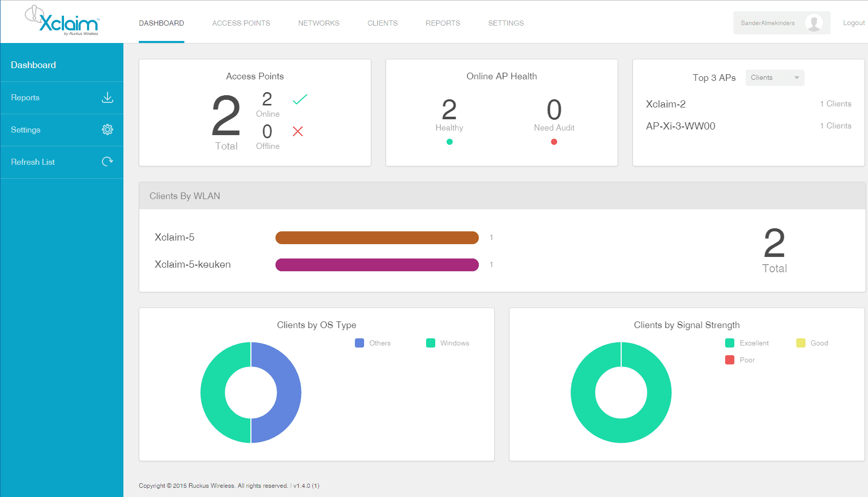Click the Poor red legend swatch
The height and width of the screenshot is (497, 868).
pos(730,360)
